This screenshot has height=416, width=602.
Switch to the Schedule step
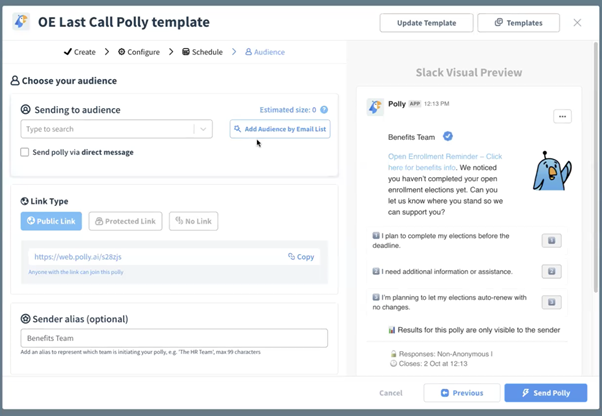point(203,52)
